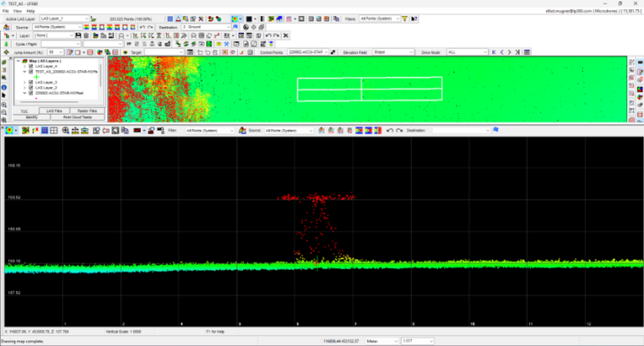
Task: Open map scale 1:117 dropdown
Action: click(x=418, y=341)
